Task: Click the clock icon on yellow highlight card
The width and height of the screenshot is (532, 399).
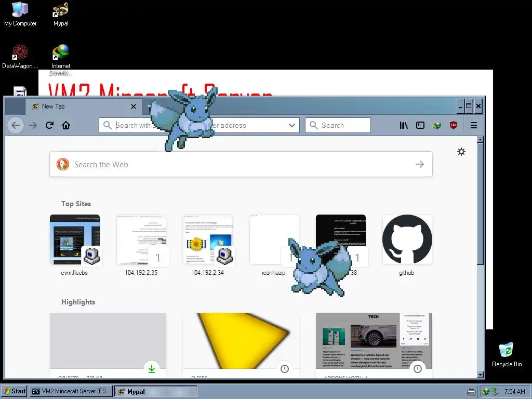Action: point(285,369)
